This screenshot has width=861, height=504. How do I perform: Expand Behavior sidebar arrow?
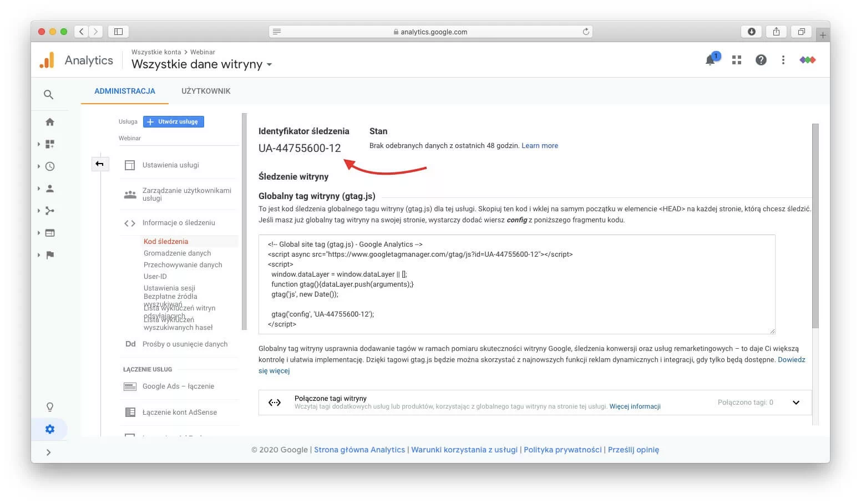coord(39,233)
